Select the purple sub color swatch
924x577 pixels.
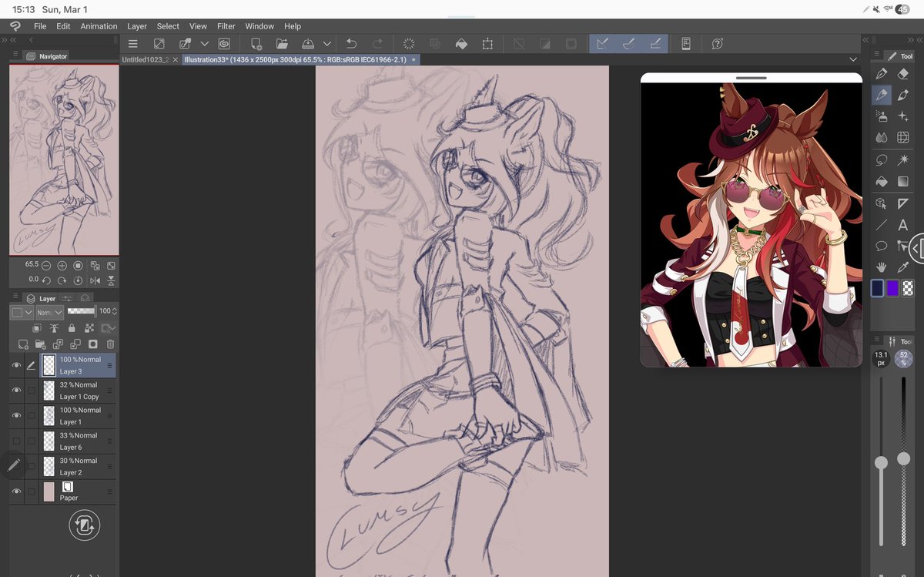892,288
